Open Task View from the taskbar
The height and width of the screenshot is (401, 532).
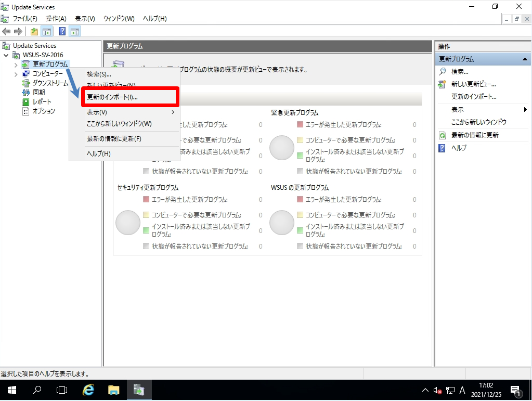[62, 390]
